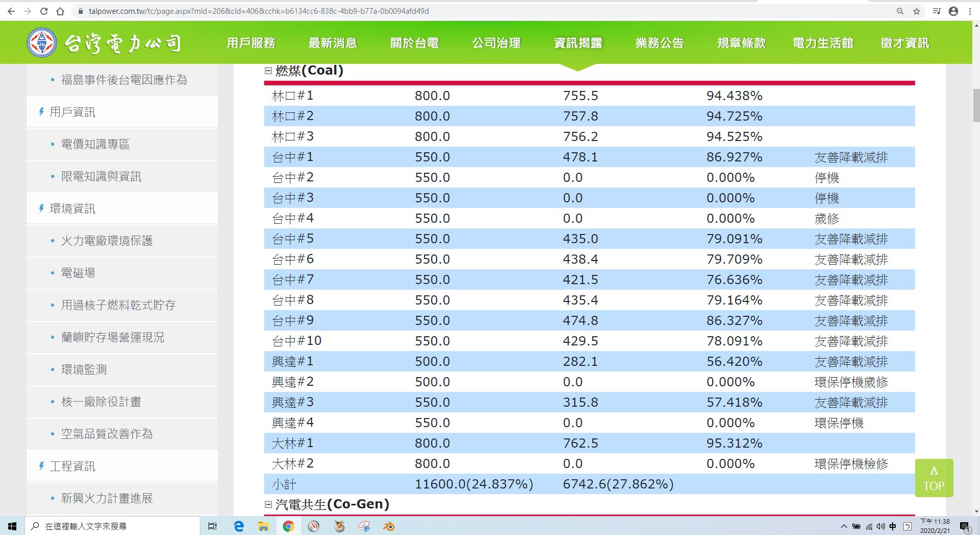Open Microsoft Edge from the taskbar
This screenshot has height=535, width=980.
pos(239,526)
